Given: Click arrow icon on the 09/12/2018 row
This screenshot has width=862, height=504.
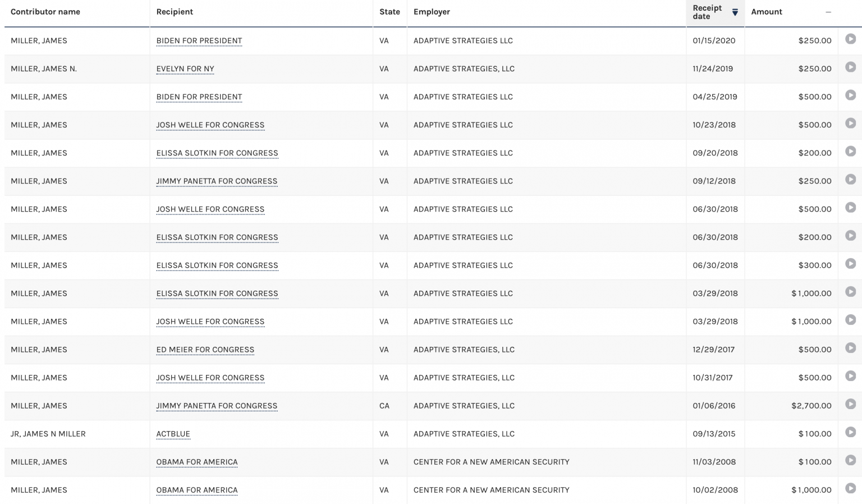Looking at the screenshot, I should coord(850,180).
